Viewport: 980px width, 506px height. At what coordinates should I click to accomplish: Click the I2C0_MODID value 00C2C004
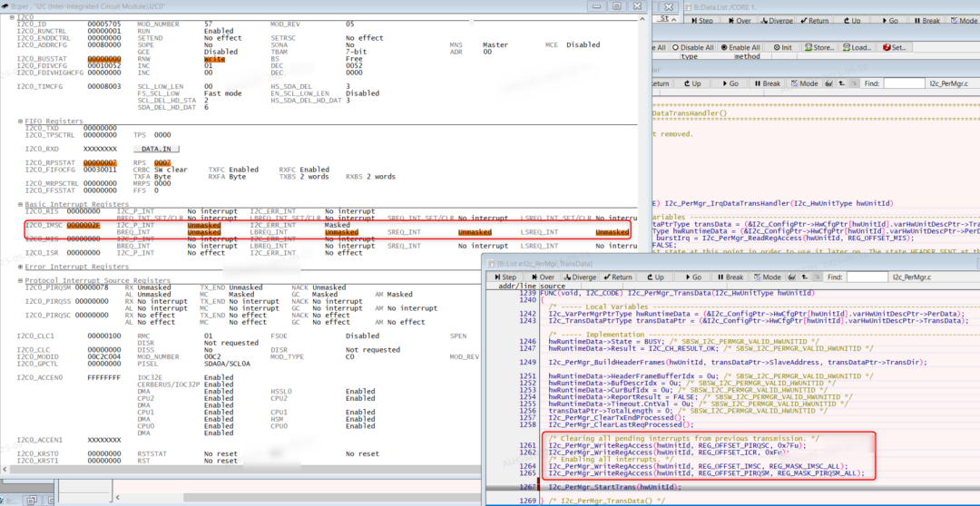coord(103,356)
